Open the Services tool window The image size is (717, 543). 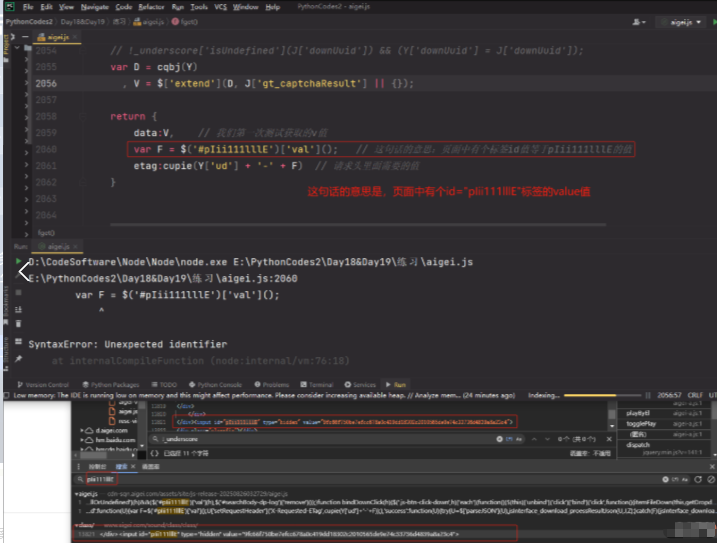(360, 385)
